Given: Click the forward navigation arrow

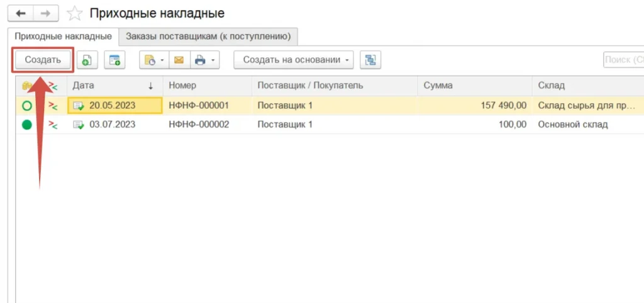Looking at the screenshot, I should 46,13.
